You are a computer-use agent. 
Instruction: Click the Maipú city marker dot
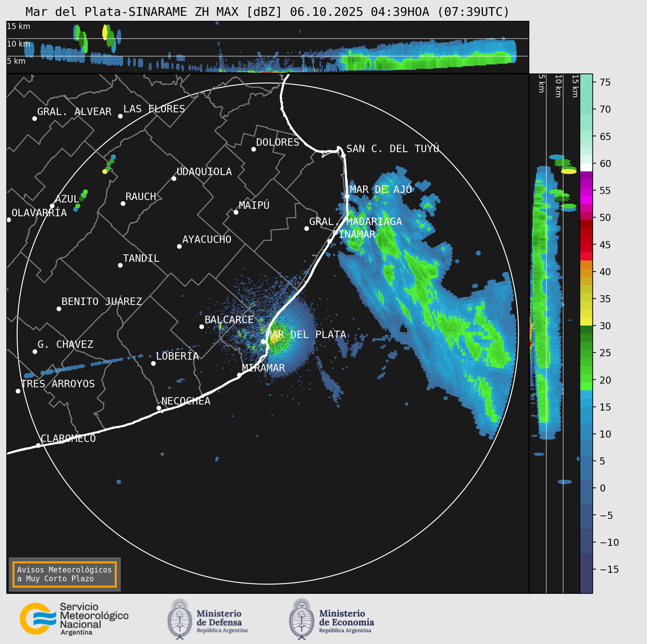pyautogui.click(x=236, y=212)
